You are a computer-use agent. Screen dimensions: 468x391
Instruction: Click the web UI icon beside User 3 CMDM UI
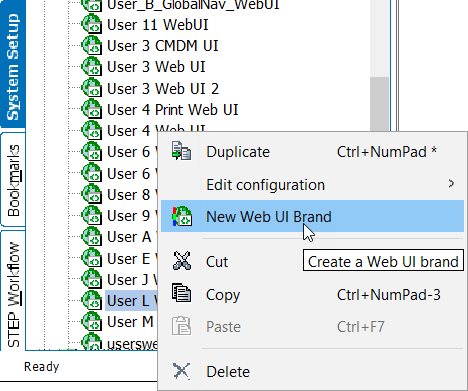pyautogui.click(x=92, y=45)
